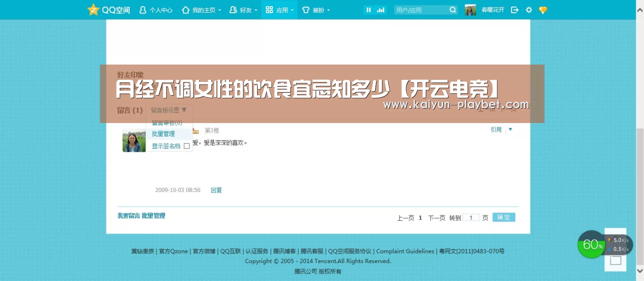Click the vertical scrollbar thumb

(x=640, y=195)
